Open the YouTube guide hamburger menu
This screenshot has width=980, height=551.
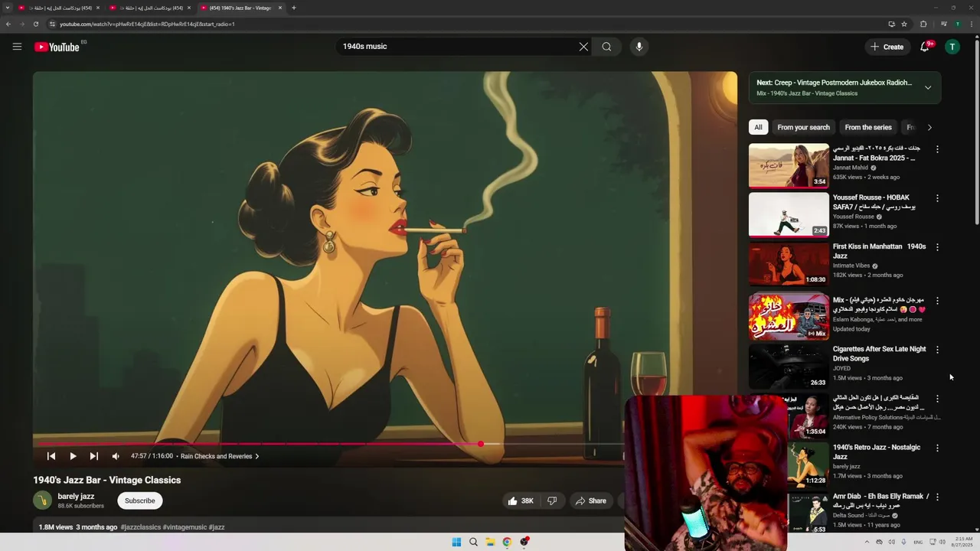point(17,47)
